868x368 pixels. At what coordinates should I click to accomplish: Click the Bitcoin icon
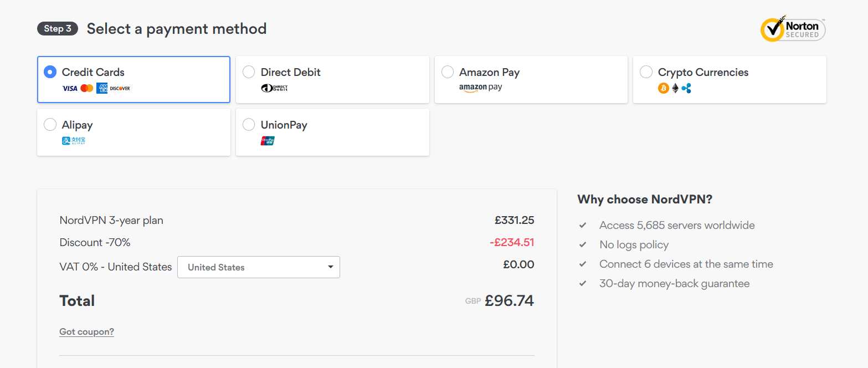[663, 88]
